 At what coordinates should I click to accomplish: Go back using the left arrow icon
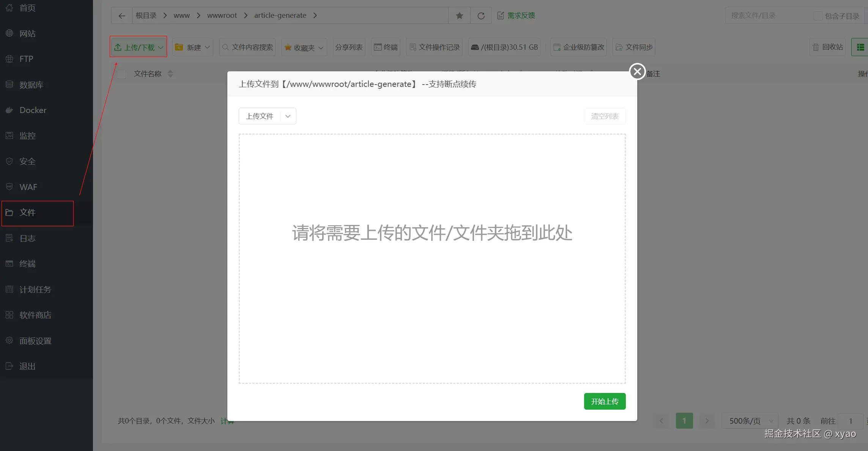[122, 16]
